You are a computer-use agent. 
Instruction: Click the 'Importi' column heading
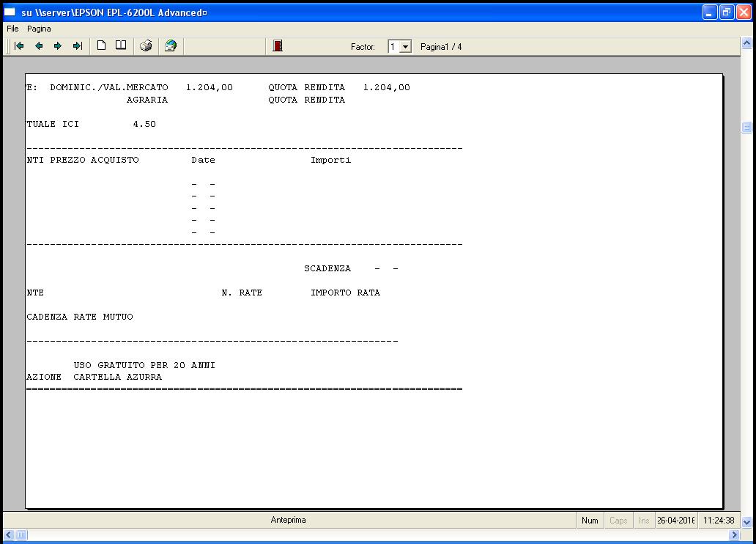click(331, 160)
